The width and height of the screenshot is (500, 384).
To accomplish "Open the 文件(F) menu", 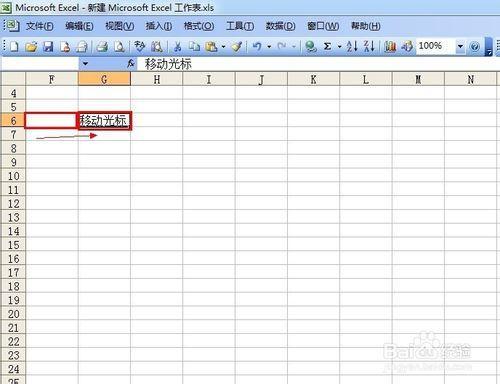I will point(39,26).
